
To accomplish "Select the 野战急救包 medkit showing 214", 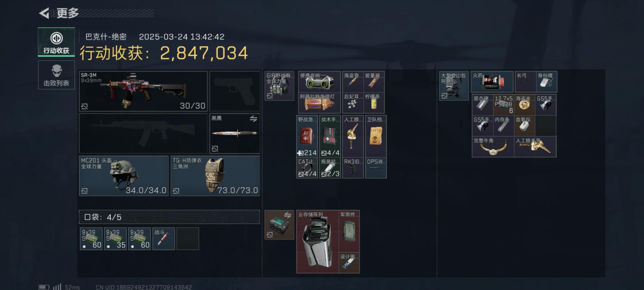I will coord(307,136).
